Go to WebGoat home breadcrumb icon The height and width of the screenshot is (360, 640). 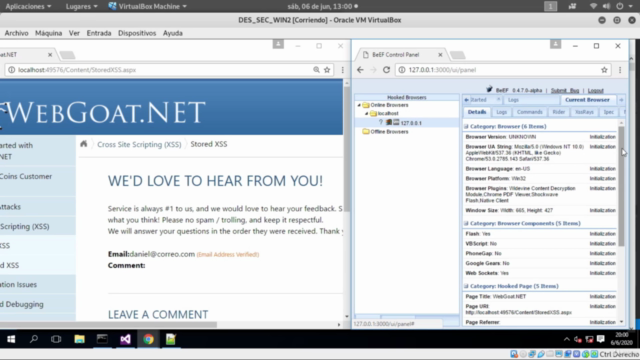pyautogui.click(x=84, y=144)
